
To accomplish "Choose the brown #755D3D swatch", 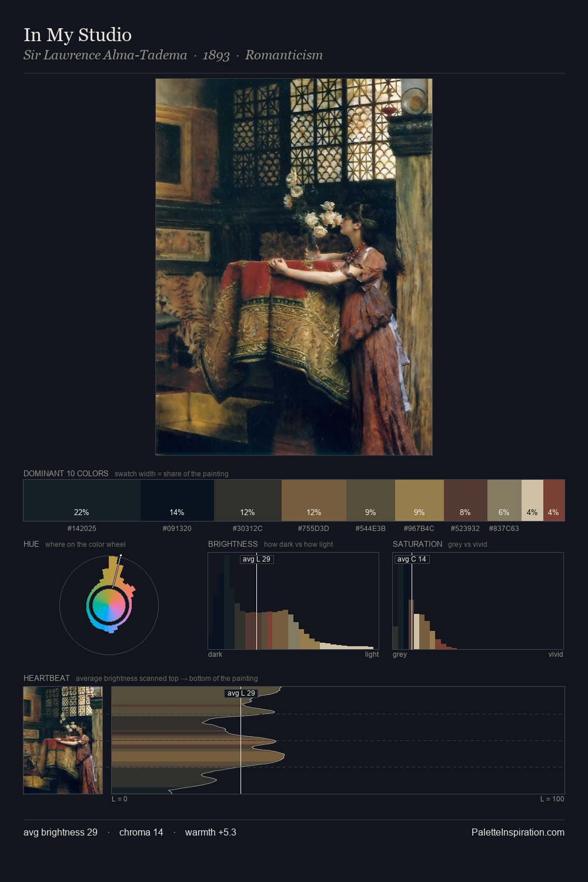I will pos(314,500).
